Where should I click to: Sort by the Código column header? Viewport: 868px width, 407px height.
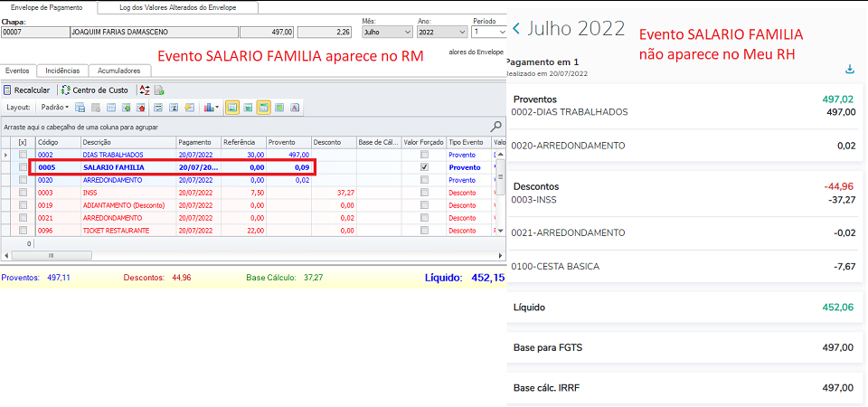point(58,142)
